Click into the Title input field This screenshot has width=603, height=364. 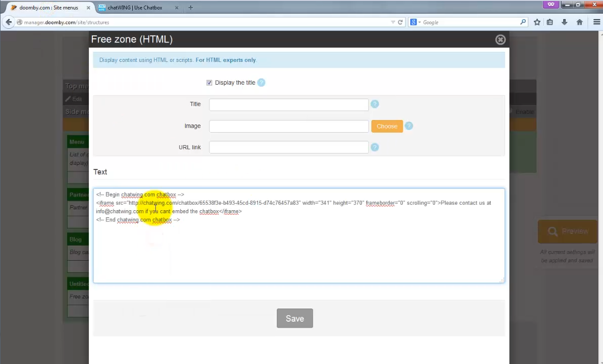[x=289, y=104]
